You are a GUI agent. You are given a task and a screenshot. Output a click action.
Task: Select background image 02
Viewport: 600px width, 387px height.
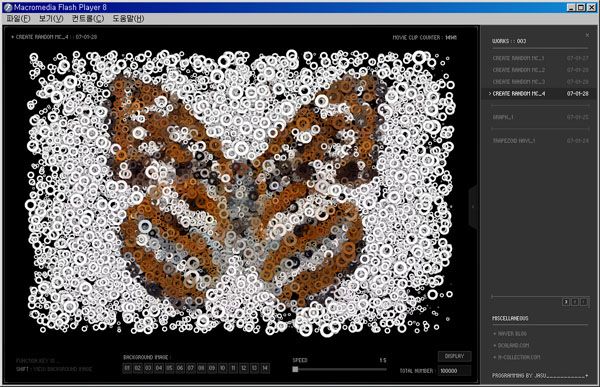(138, 368)
